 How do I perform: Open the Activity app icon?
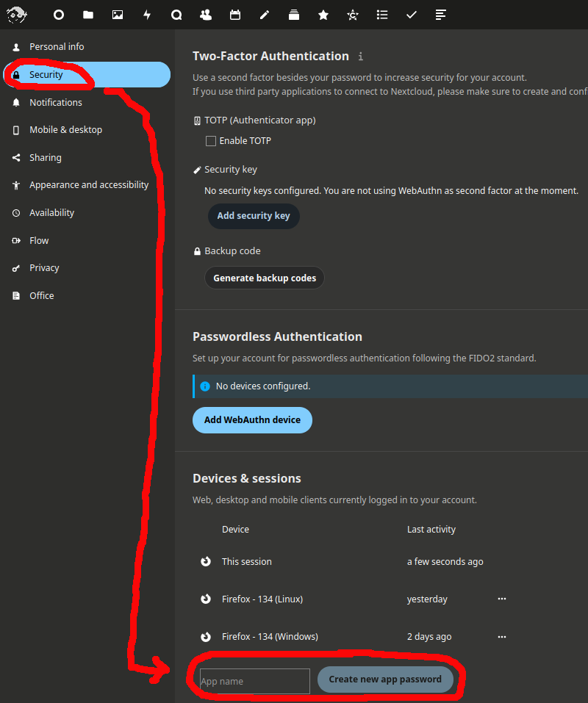tap(147, 15)
